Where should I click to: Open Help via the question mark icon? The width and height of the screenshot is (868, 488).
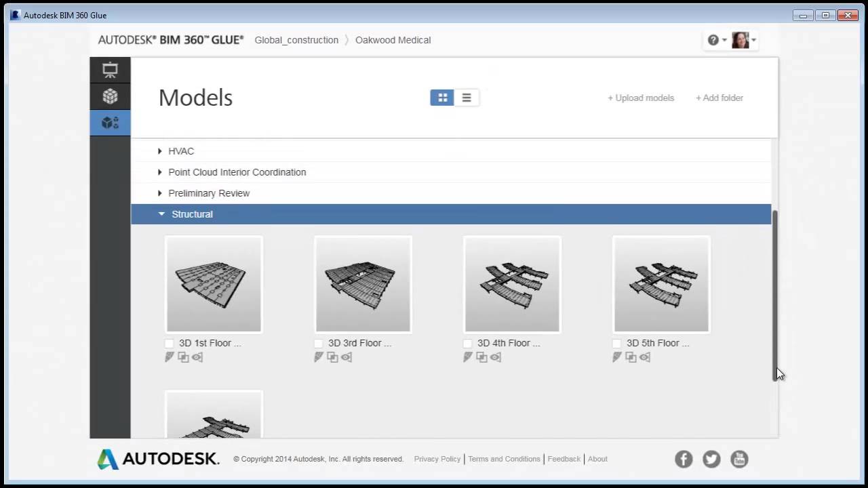tap(713, 40)
